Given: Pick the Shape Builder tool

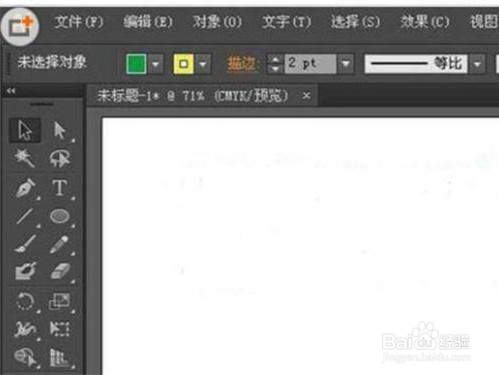Looking at the screenshot, I should (x=25, y=357).
